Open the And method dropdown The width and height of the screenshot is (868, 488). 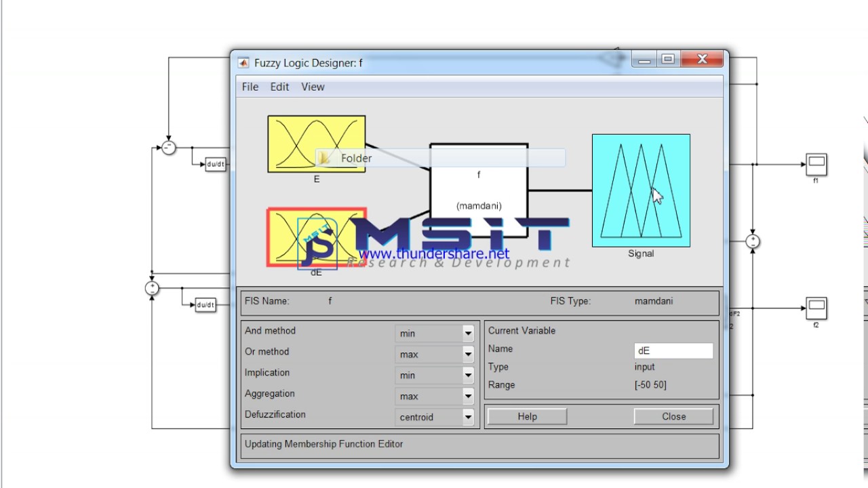(x=435, y=333)
